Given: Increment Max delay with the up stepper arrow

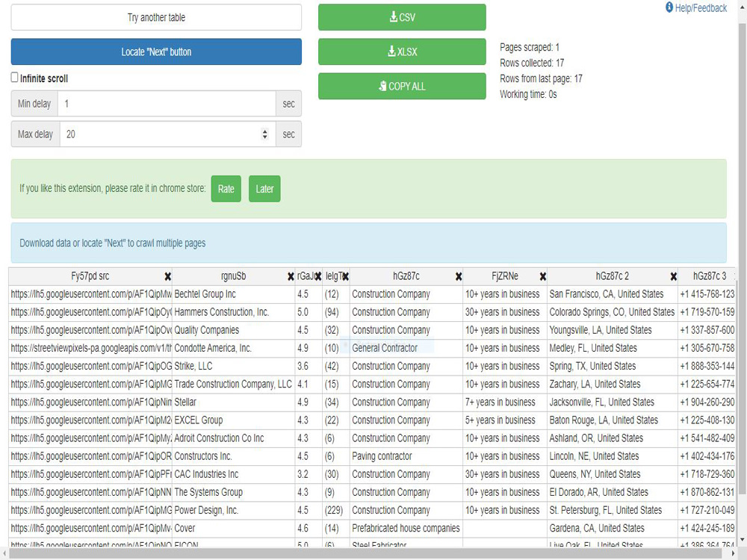Looking at the screenshot, I should coord(265,131).
